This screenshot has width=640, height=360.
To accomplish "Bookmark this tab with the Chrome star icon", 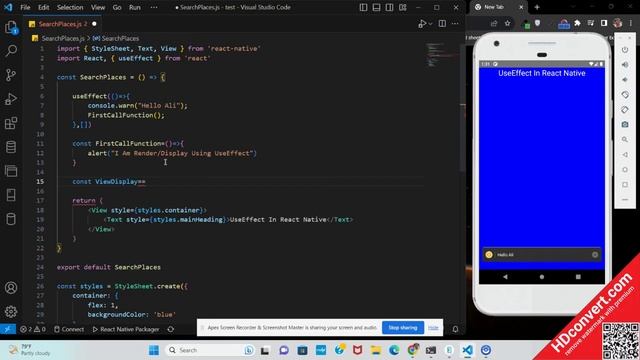I will point(507,24).
